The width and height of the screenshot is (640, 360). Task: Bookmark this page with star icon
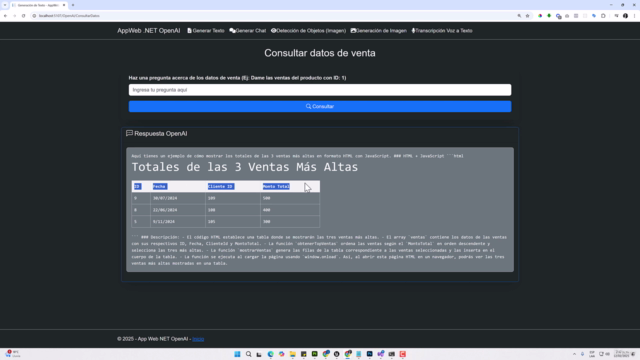527,16
